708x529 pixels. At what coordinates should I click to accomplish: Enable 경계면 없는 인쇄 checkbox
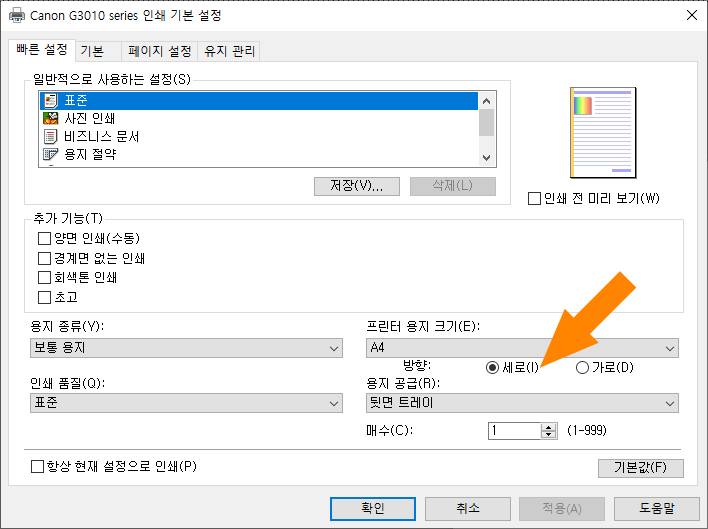coord(44,258)
